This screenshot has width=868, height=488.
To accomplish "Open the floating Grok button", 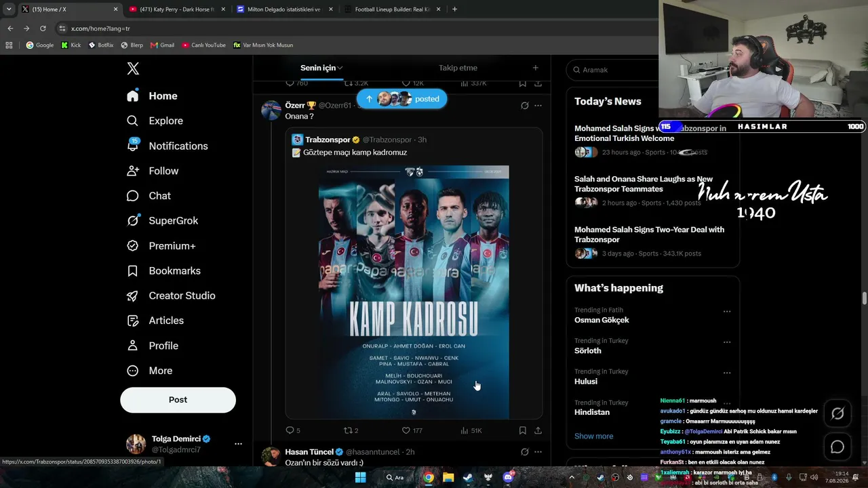I will click(x=837, y=413).
